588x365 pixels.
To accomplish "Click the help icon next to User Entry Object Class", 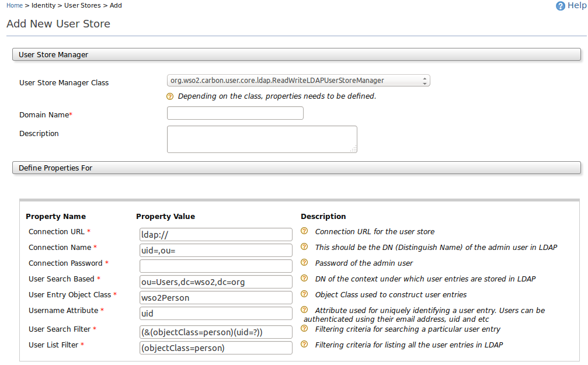I will pos(304,294).
